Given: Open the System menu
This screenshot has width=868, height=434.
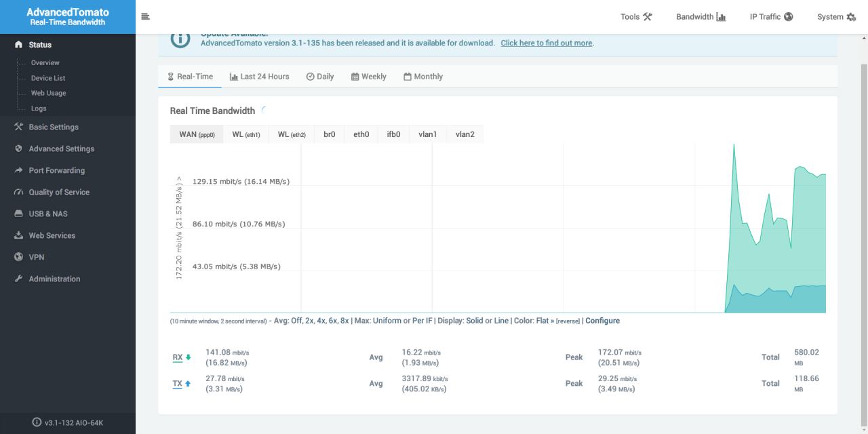Looking at the screenshot, I should pos(836,17).
